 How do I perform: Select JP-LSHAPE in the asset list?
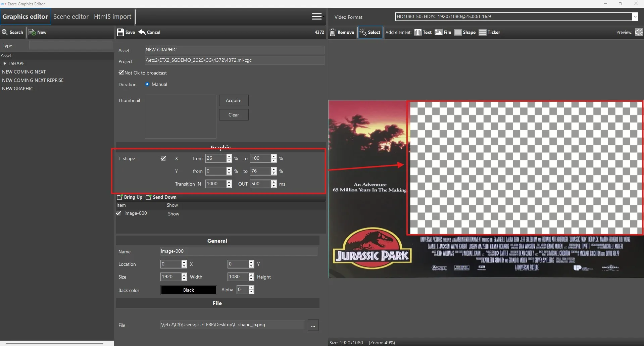[13, 63]
